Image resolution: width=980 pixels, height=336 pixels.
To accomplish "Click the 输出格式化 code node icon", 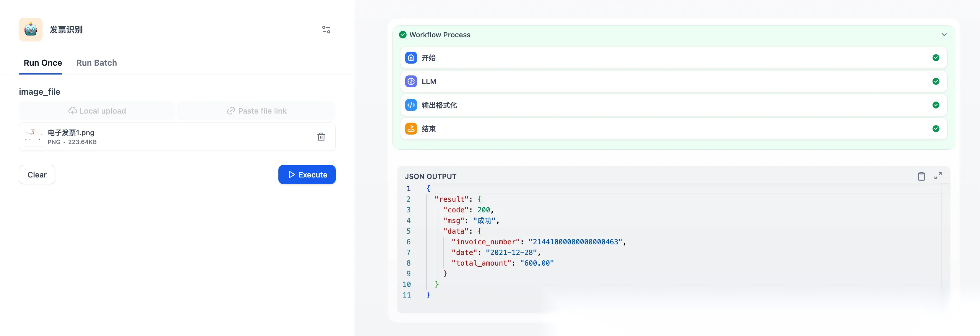I will pyautogui.click(x=411, y=105).
